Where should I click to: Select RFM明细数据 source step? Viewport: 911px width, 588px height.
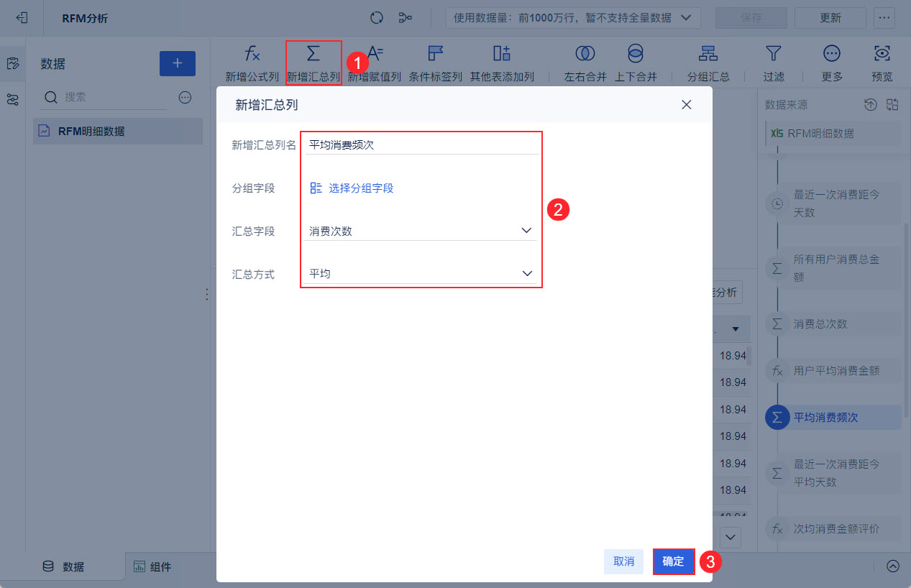pos(832,133)
